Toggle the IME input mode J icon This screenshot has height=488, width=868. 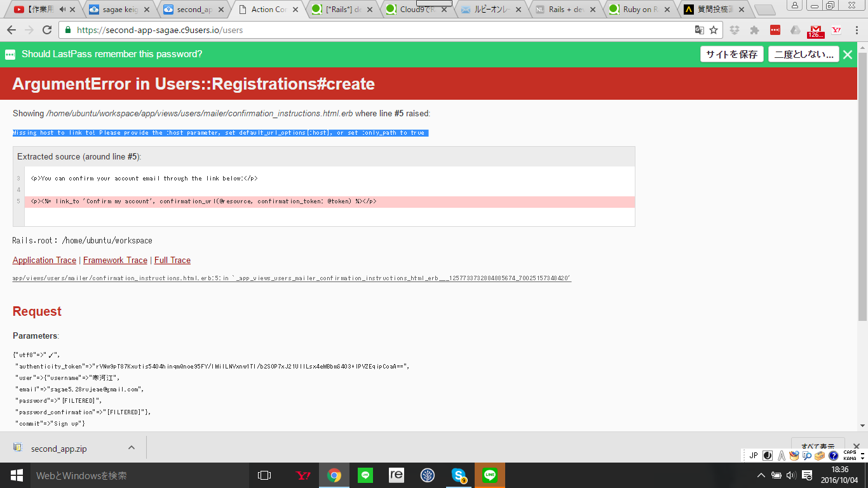coord(754,456)
